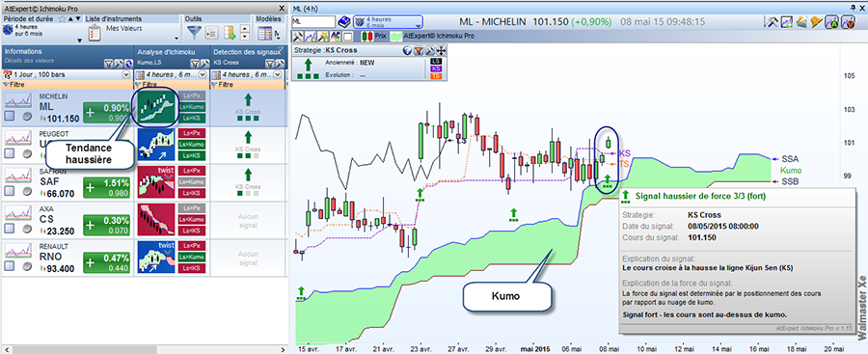
Task: Click the instrument lookup book icon beside ML field
Action: pyautogui.click(x=343, y=21)
